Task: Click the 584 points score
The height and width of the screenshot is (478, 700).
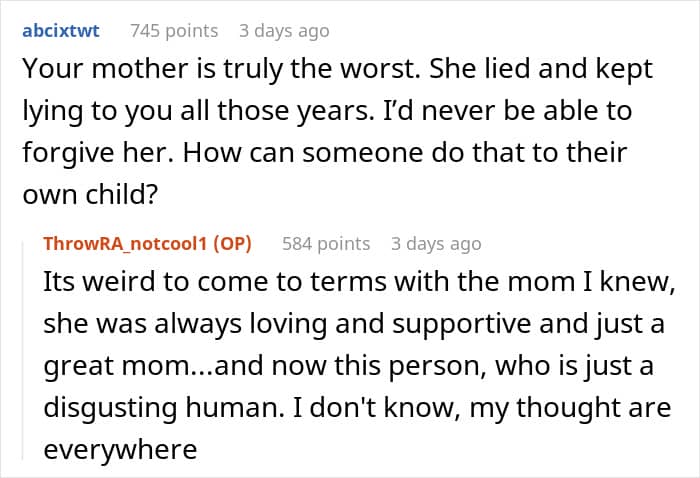Action: click(x=326, y=243)
